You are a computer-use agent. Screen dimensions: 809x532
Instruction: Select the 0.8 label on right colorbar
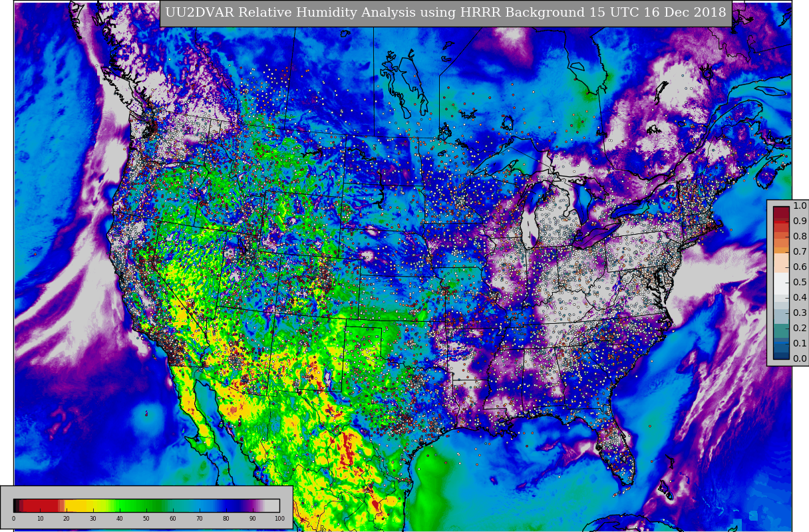point(800,237)
